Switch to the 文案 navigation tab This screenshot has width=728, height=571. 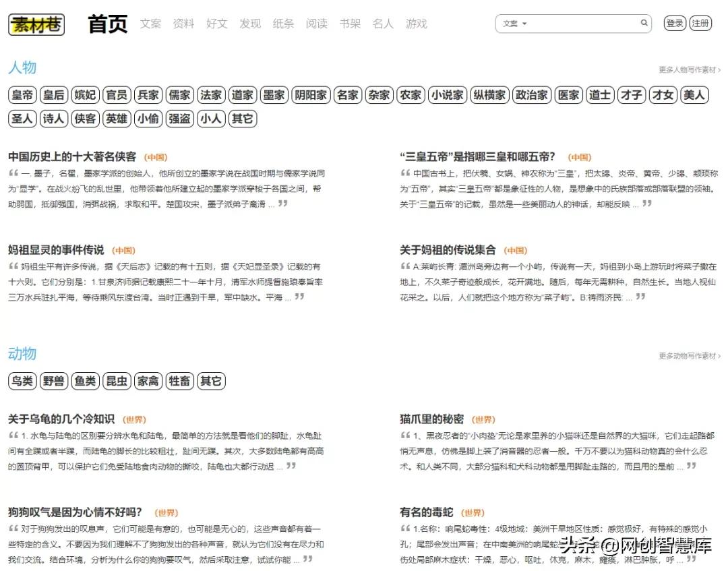tap(150, 24)
